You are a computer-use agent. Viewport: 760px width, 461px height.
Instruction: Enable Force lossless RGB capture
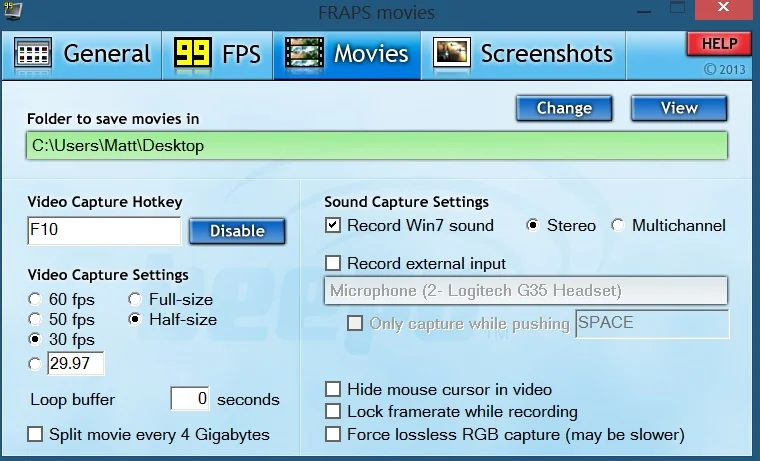505,434
